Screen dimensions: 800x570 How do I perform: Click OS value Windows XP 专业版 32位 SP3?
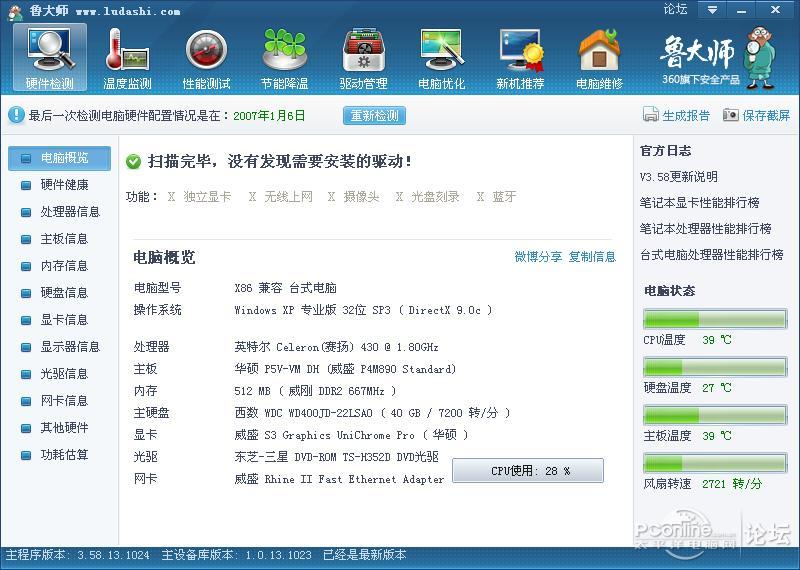pyautogui.click(x=363, y=310)
